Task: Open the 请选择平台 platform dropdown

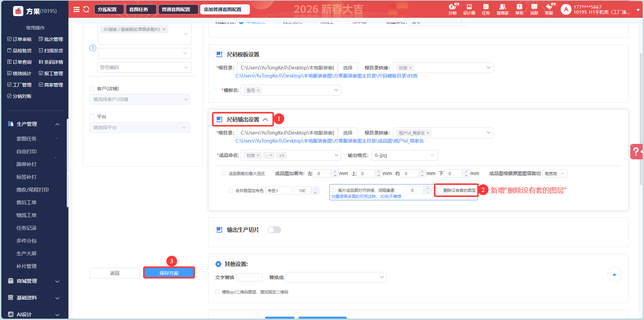Action: pos(140,127)
